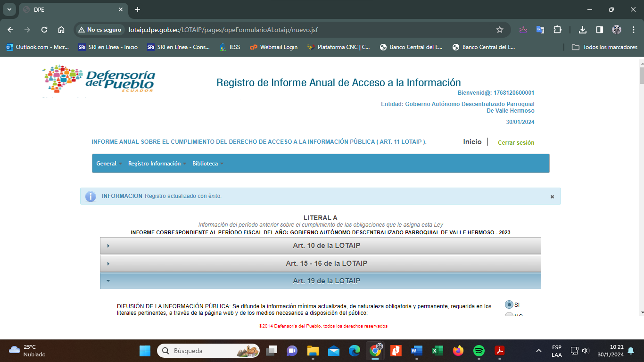Launch Spotify from the taskbar
The image size is (644, 362).
(x=479, y=351)
